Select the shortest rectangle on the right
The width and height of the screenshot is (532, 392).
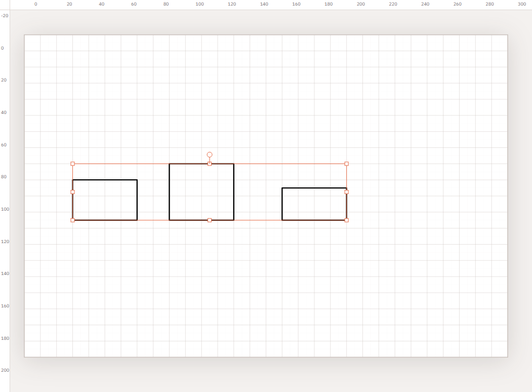point(314,204)
